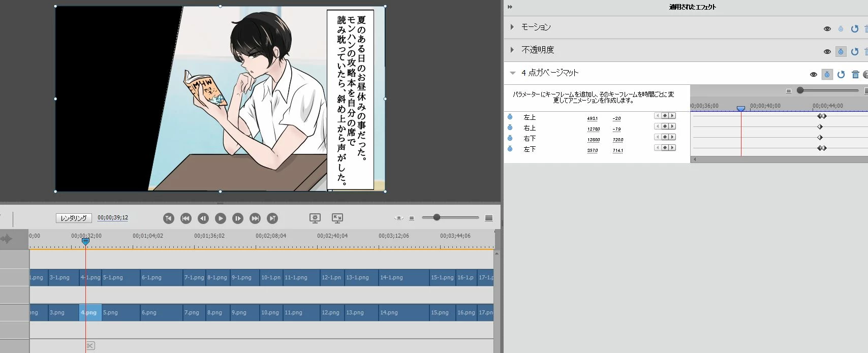Viewport: 868px width, 353px height.
Task: Click 右下 Y value 720.0
Action: (618, 140)
